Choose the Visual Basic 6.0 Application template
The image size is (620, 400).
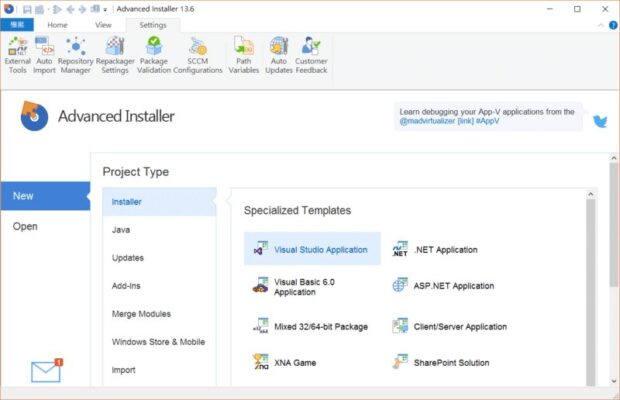coord(295,287)
